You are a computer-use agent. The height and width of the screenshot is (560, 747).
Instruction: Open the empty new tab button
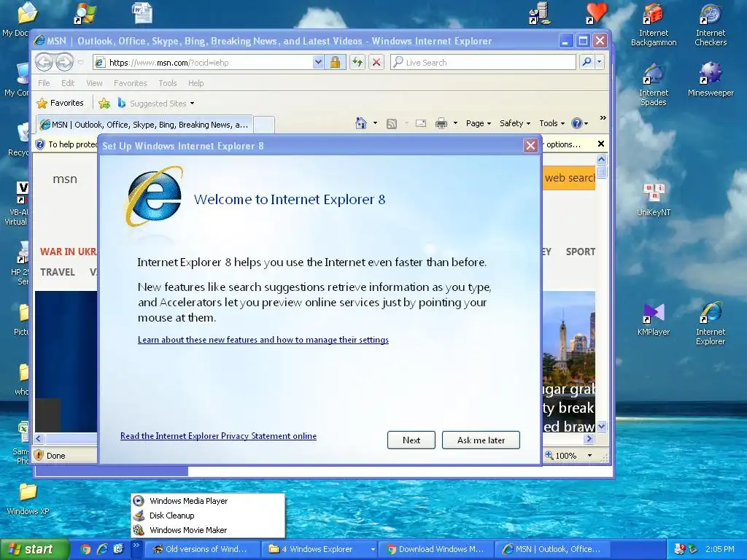tap(264, 125)
